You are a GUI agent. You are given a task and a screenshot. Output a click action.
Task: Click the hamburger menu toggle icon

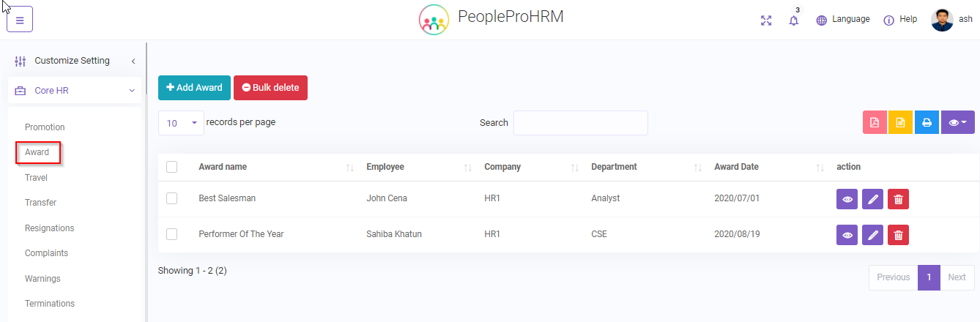click(x=20, y=20)
